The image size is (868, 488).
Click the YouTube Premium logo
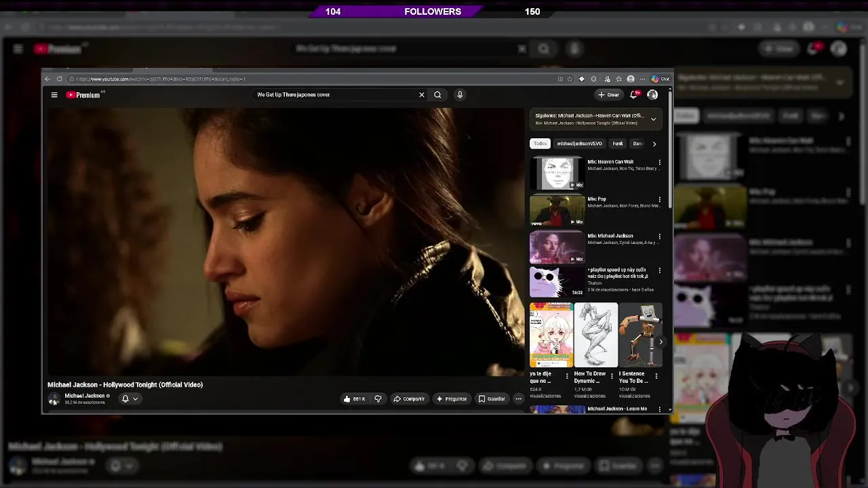coord(83,95)
